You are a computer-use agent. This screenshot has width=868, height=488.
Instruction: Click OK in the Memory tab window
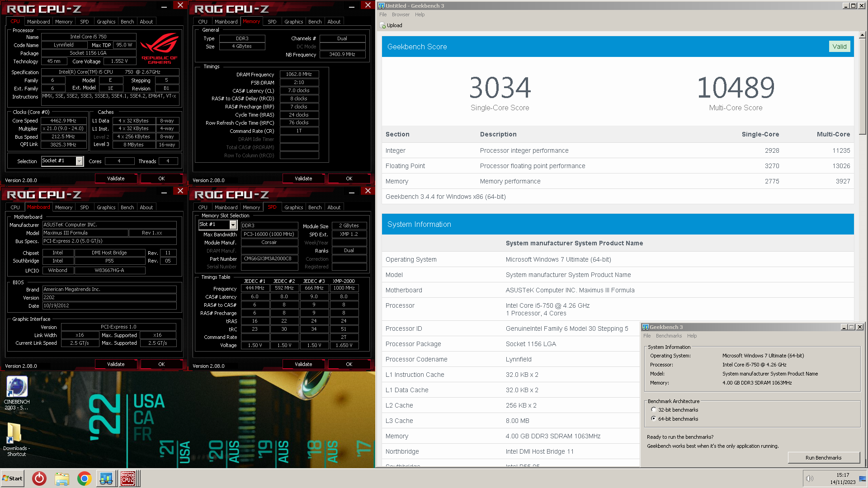[x=349, y=178]
